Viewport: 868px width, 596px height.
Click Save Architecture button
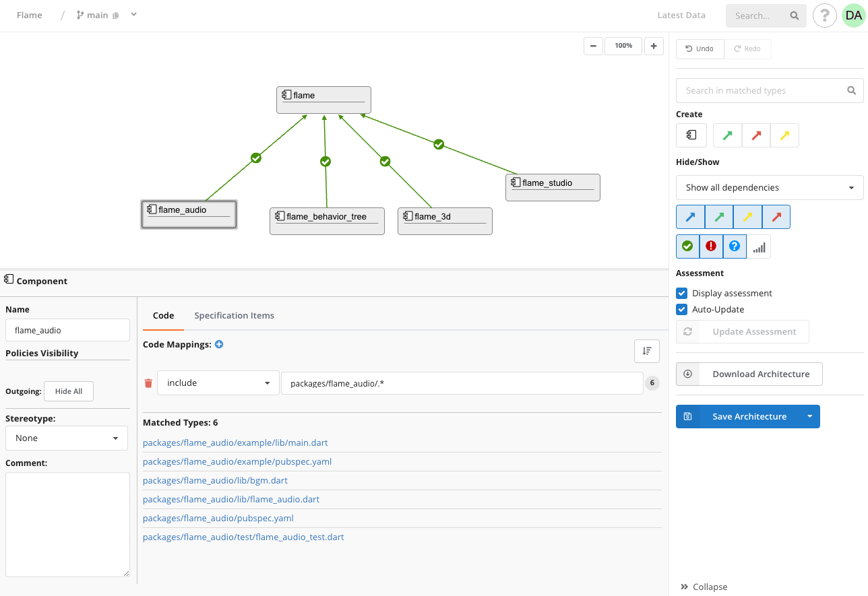[x=739, y=416]
